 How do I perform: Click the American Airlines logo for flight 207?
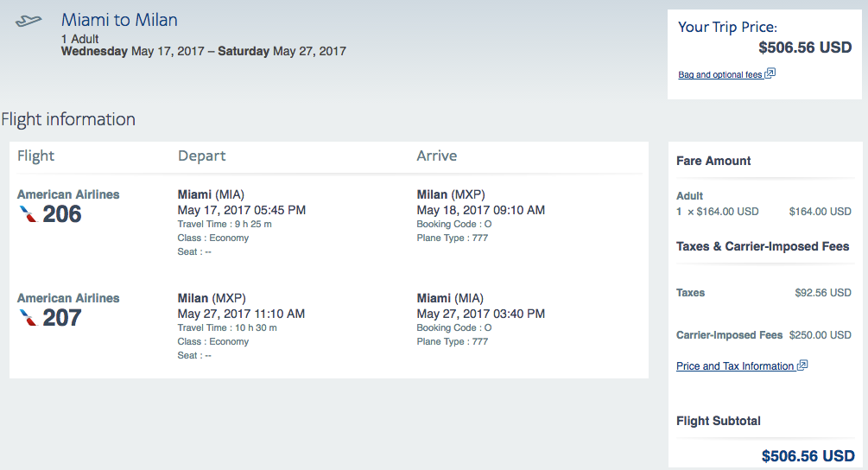pyautogui.click(x=29, y=318)
